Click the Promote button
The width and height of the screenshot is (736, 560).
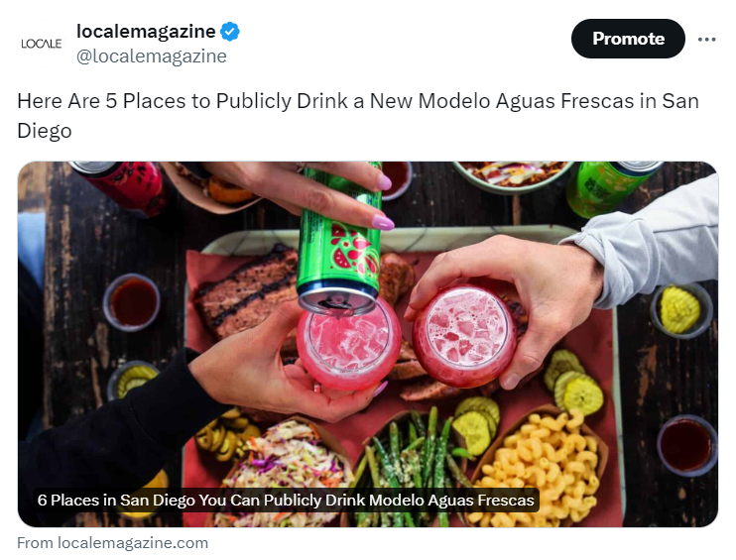click(x=628, y=39)
